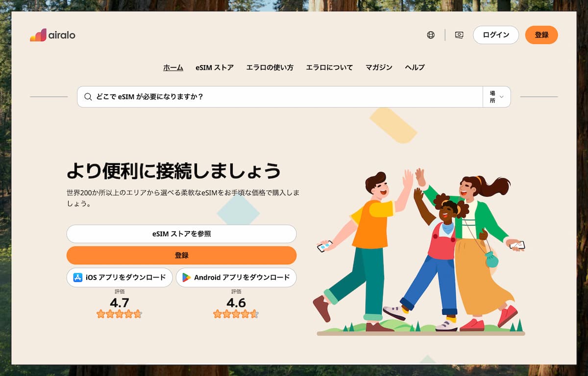Open the globe language selector

pos(431,35)
